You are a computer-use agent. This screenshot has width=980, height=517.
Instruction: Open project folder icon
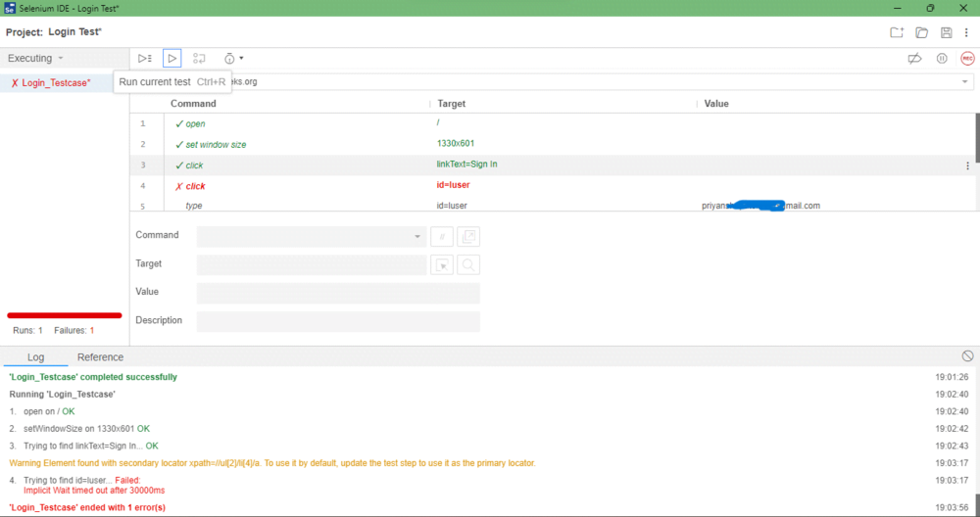coord(922,32)
